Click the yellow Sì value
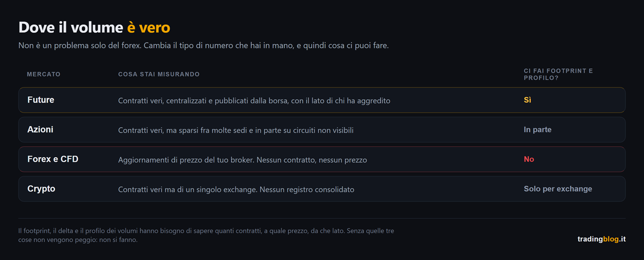644x260 pixels. (x=527, y=100)
